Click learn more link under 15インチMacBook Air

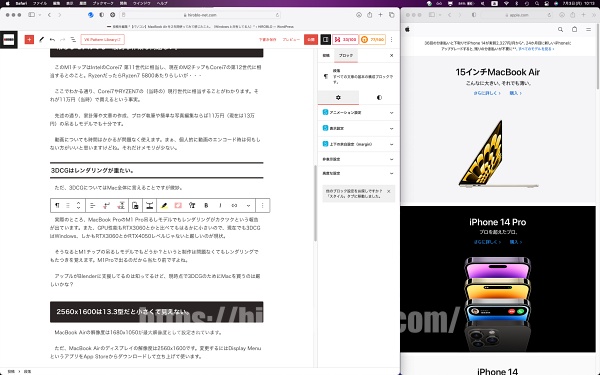(487, 93)
